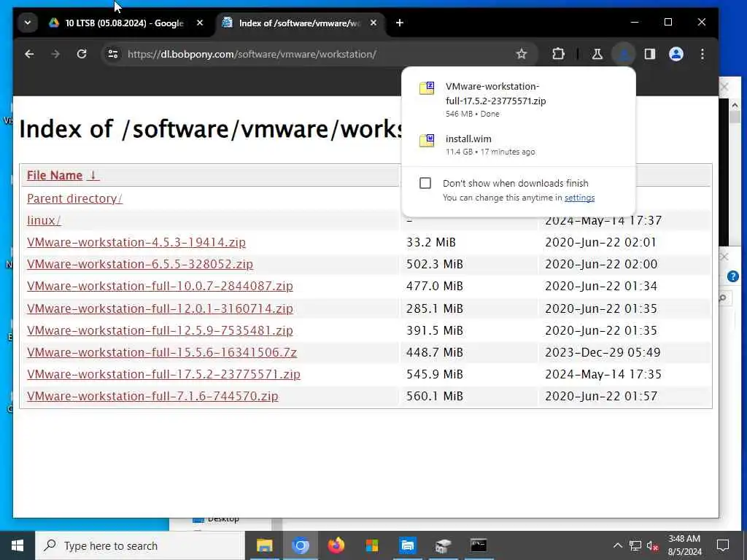Open the tab search dropdown arrow
Screen dimensions: 747x560
[28, 23]
